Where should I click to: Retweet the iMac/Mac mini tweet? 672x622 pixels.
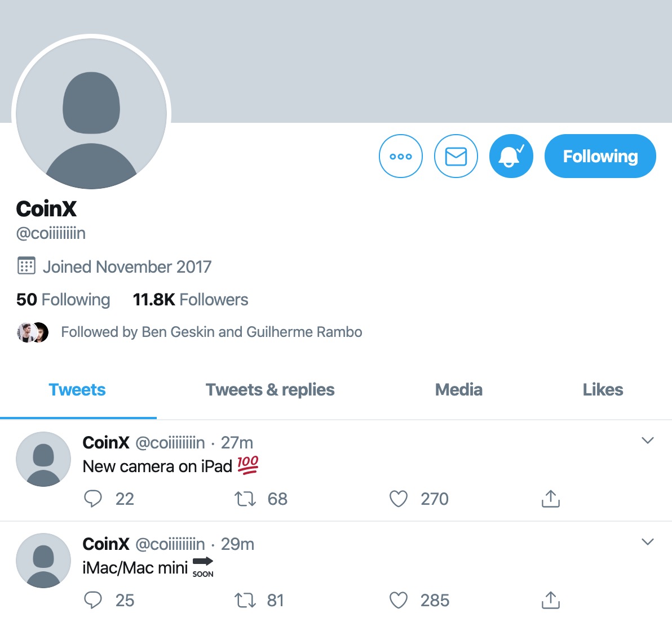click(245, 600)
